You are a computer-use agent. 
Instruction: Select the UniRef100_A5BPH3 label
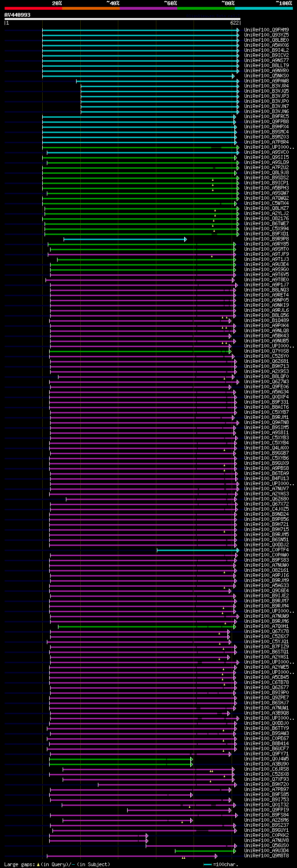point(266,188)
